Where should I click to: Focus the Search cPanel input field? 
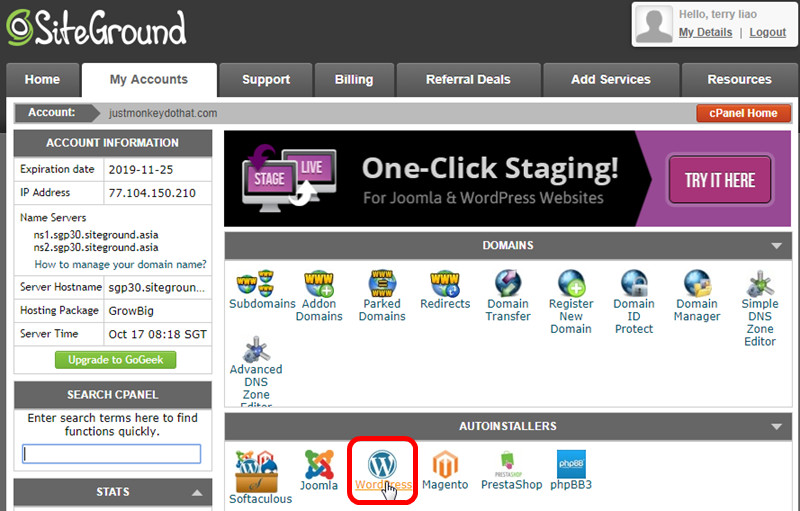pos(112,454)
